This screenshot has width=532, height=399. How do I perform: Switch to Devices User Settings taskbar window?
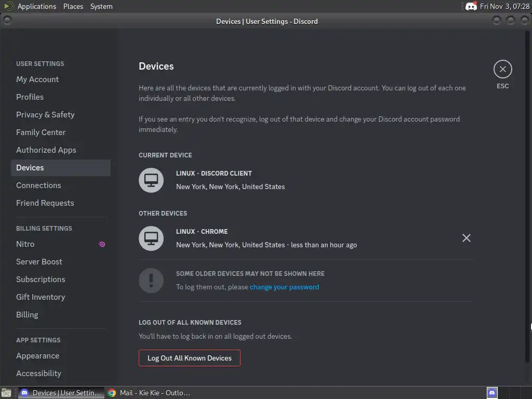pyautogui.click(x=61, y=393)
